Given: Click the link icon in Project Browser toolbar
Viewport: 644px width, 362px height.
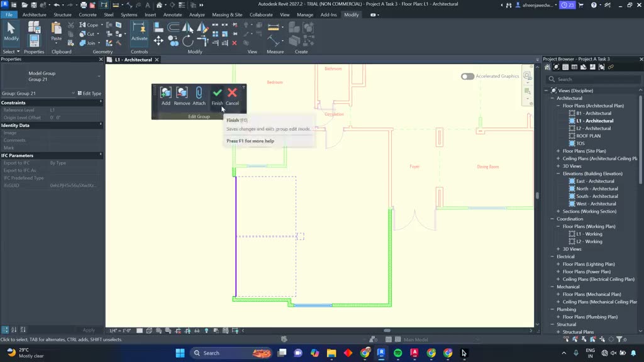Looking at the screenshot, I should tap(611, 67).
